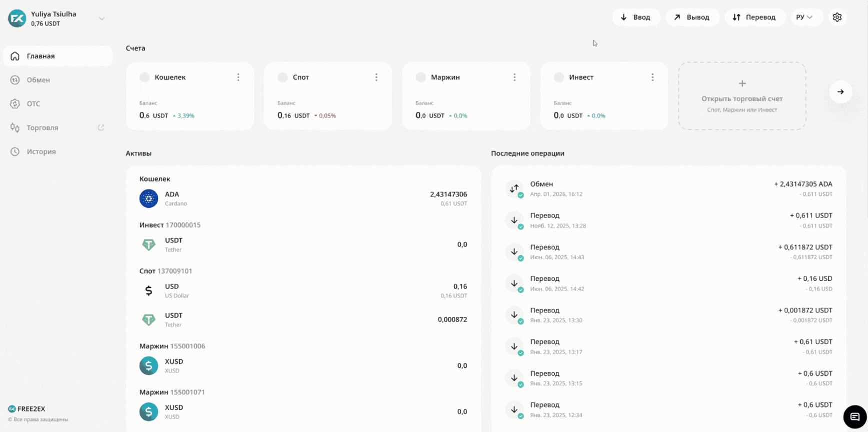Click the external link icon next to Торговля
868x432 pixels.
pos(101,128)
